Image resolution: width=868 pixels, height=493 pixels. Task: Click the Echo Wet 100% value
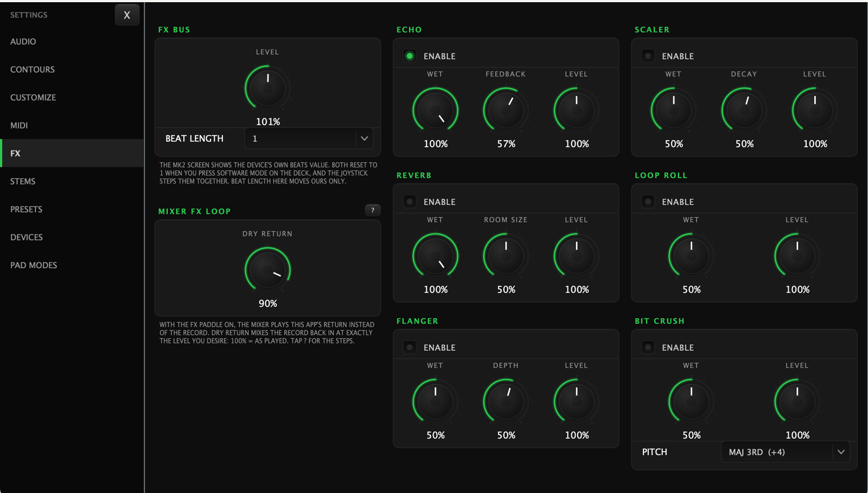(x=436, y=144)
